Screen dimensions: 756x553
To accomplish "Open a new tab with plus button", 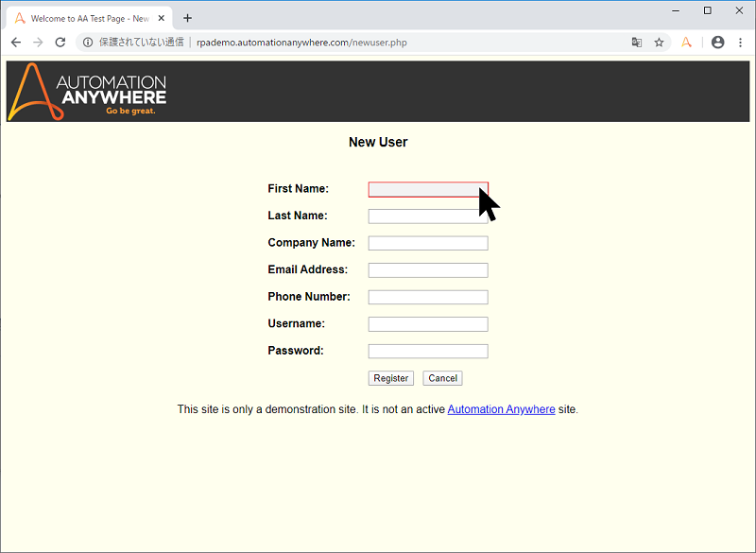I will (x=187, y=18).
